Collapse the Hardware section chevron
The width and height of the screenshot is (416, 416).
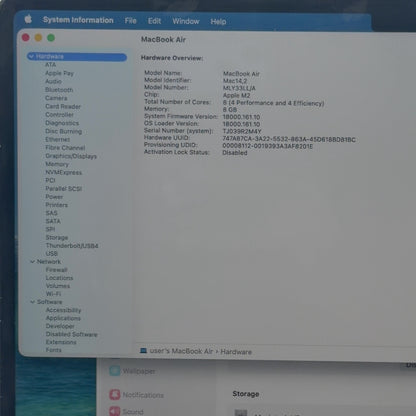pos(31,56)
